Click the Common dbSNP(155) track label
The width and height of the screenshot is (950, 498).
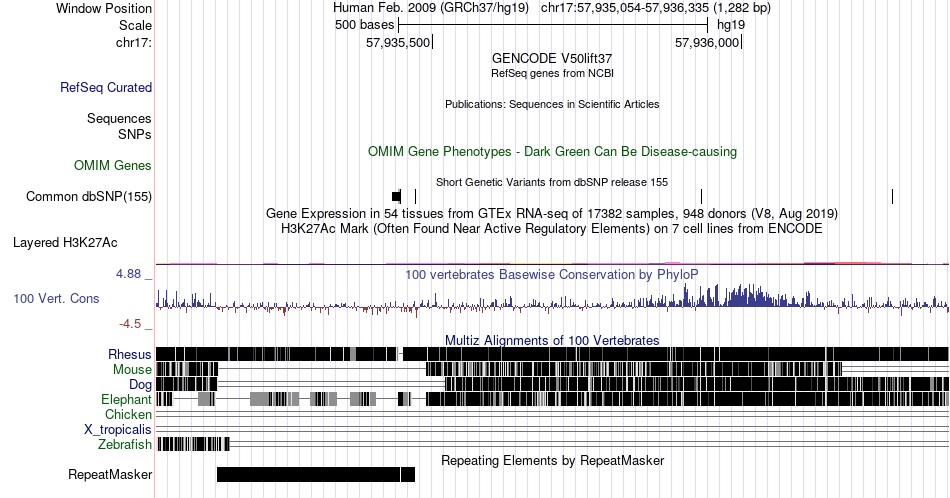(x=89, y=196)
